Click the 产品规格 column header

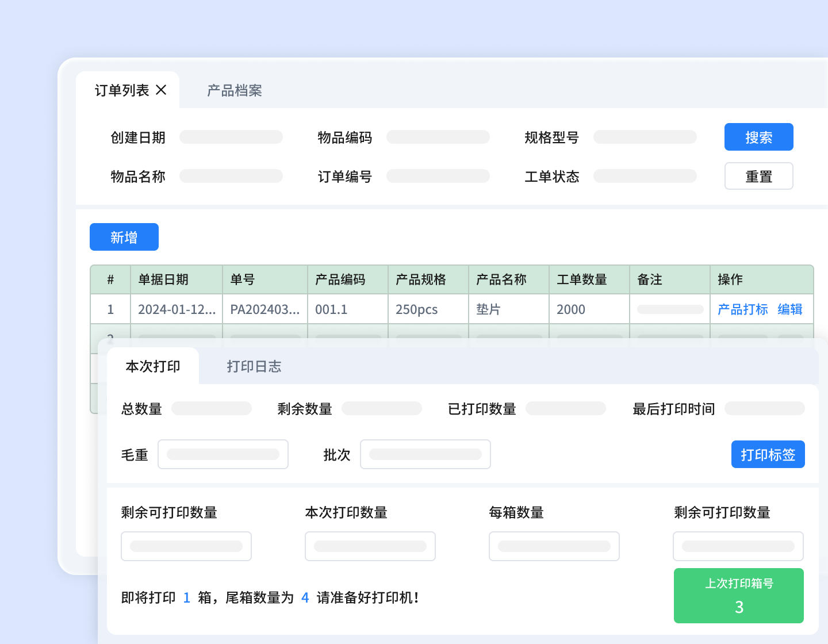428,279
